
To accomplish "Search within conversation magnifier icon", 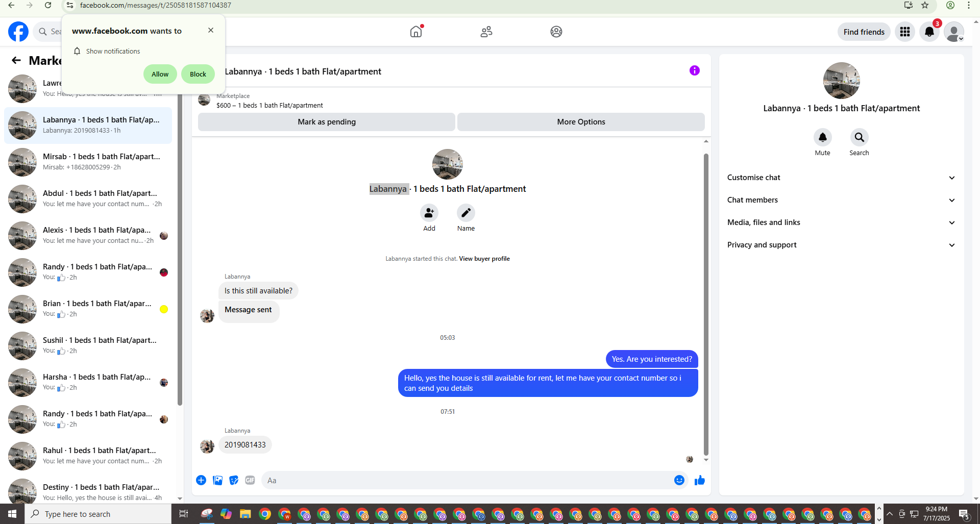I will pos(860,137).
